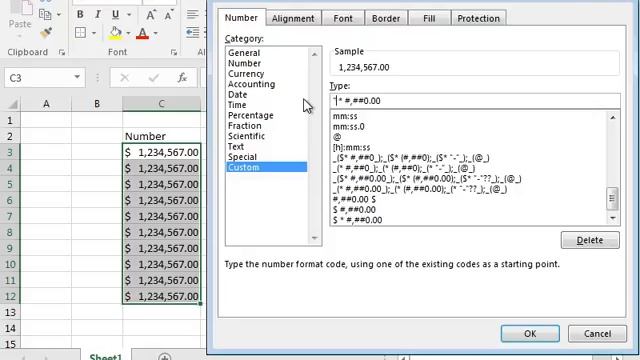This screenshot has width=640, height=360.
Task: Switch to the Font tab
Action: click(x=343, y=18)
